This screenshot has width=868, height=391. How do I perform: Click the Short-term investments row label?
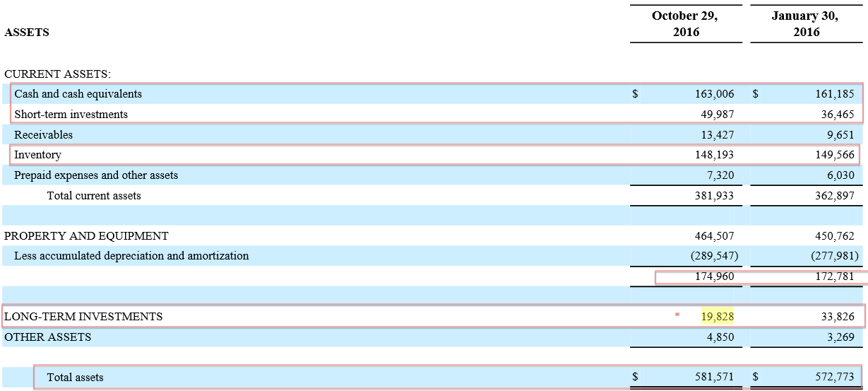[71, 115]
